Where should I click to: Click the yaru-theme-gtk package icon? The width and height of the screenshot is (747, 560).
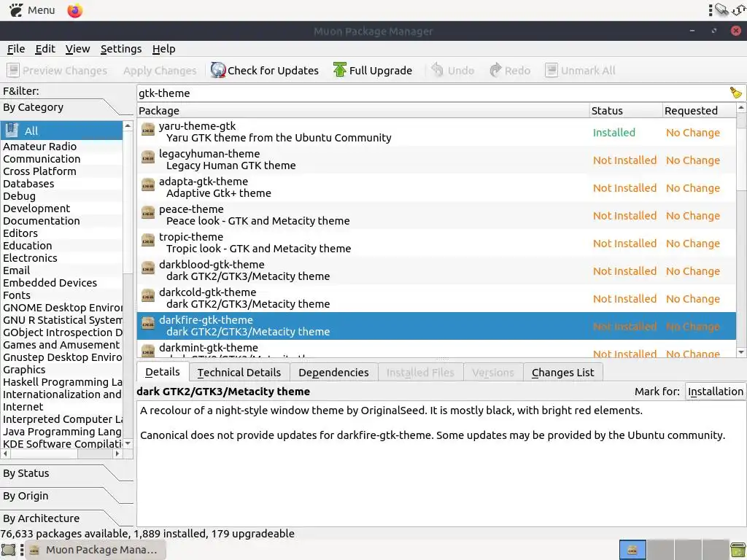pyautogui.click(x=148, y=130)
